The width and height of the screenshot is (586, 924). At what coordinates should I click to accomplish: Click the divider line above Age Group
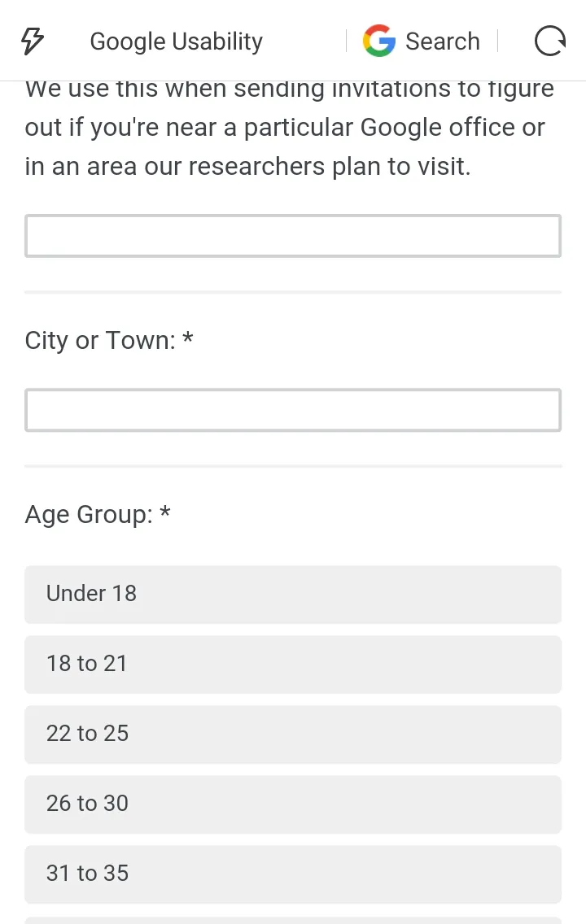pyautogui.click(x=293, y=466)
